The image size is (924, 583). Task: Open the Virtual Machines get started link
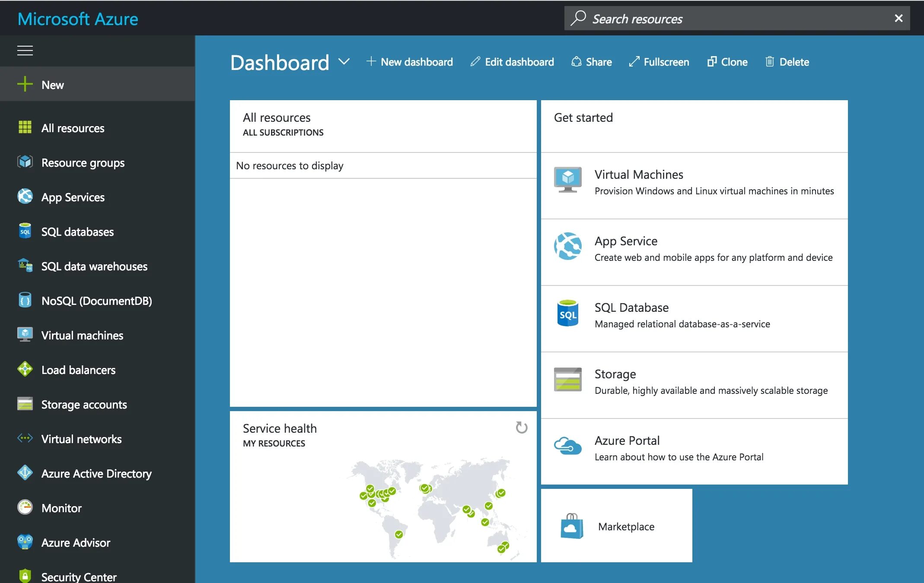(x=694, y=182)
